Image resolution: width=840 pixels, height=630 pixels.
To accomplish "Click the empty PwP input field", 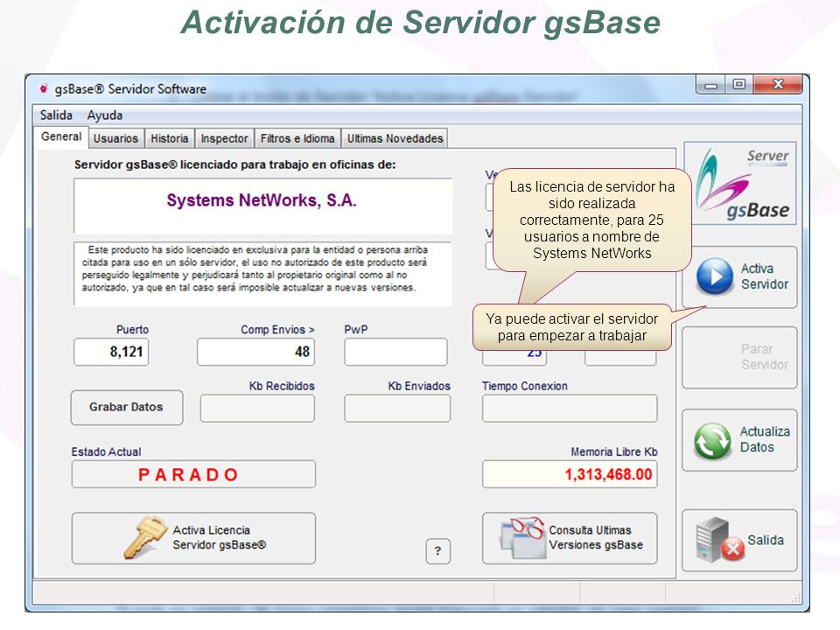I will pyautogui.click(x=395, y=352).
